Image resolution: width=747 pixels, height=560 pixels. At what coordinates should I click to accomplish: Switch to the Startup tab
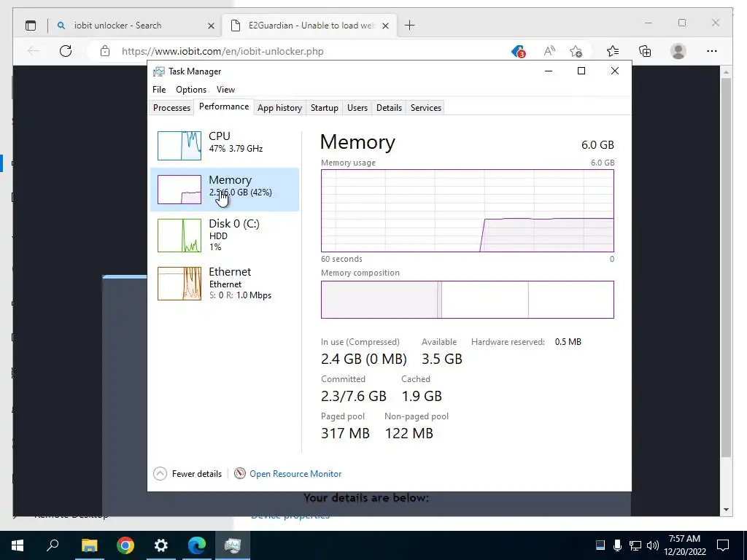coord(325,108)
